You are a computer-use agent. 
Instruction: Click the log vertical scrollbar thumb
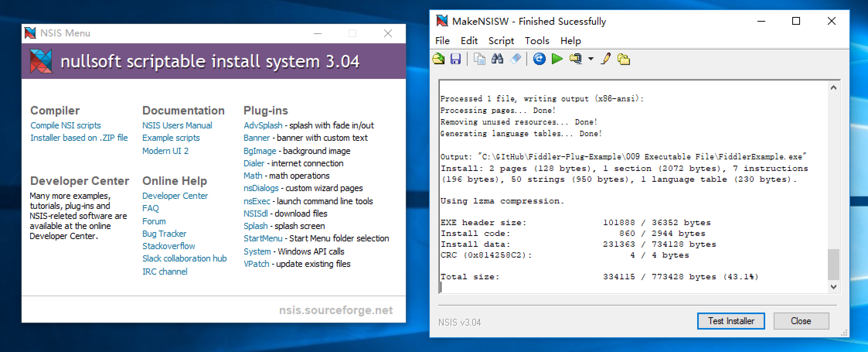[x=834, y=264]
